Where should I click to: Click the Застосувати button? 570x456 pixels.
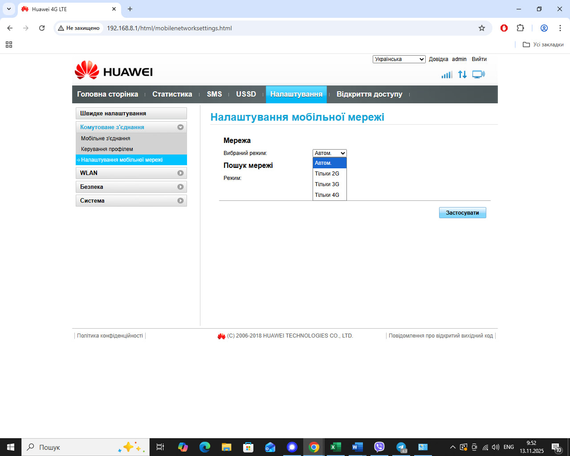tap(462, 213)
